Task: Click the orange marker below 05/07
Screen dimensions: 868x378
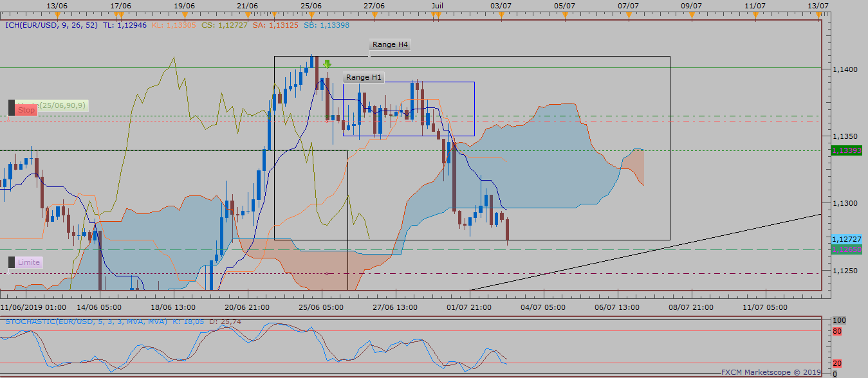Action: click(564, 15)
